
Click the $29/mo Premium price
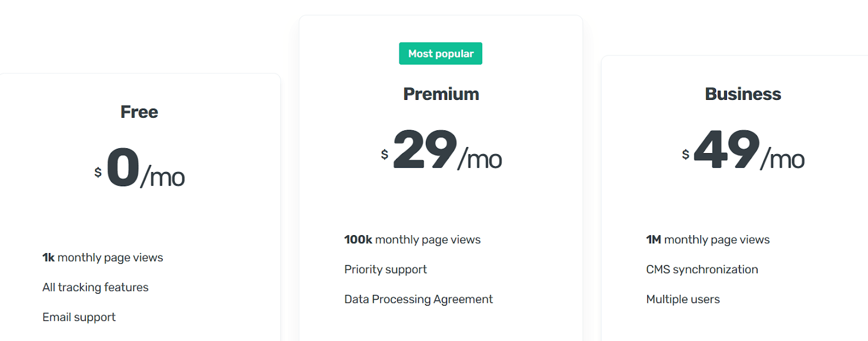click(442, 157)
